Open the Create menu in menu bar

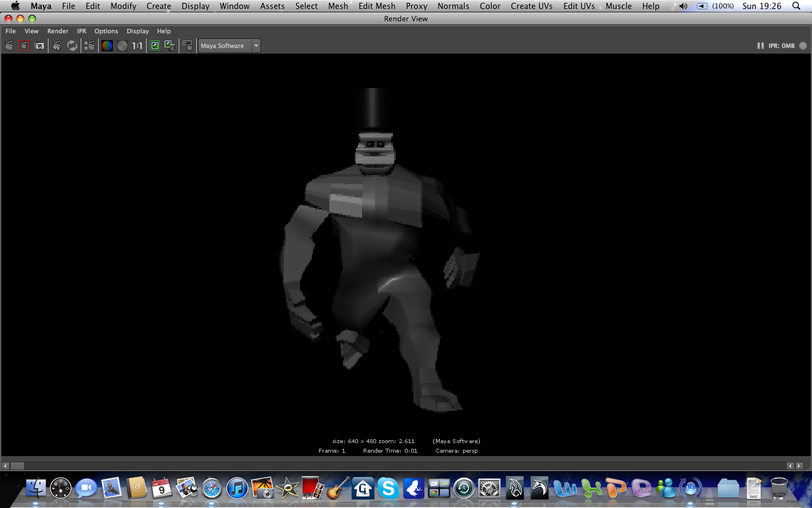click(x=158, y=6)
